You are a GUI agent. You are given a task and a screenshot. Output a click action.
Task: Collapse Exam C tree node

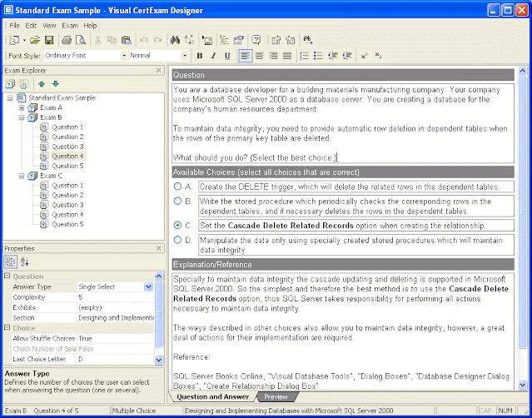(22, 176)
